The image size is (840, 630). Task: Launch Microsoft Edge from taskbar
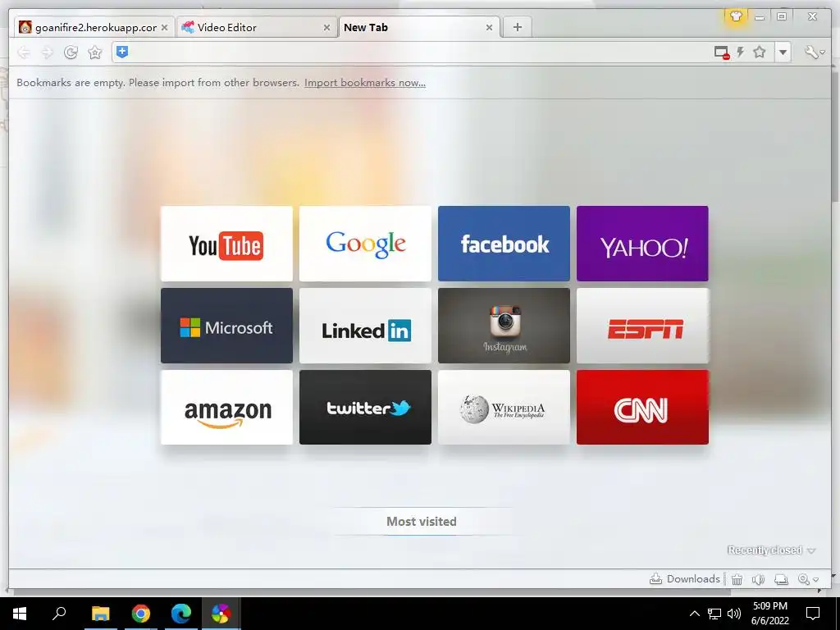[181, 614]
